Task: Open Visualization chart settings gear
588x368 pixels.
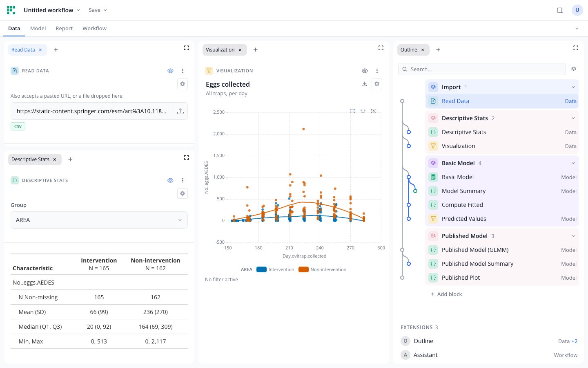Action: 377,84
